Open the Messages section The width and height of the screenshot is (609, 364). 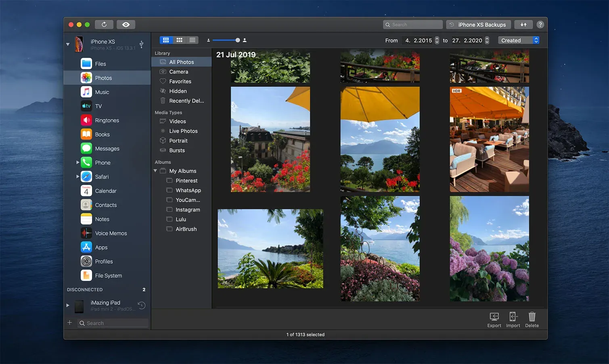[107, 148]
